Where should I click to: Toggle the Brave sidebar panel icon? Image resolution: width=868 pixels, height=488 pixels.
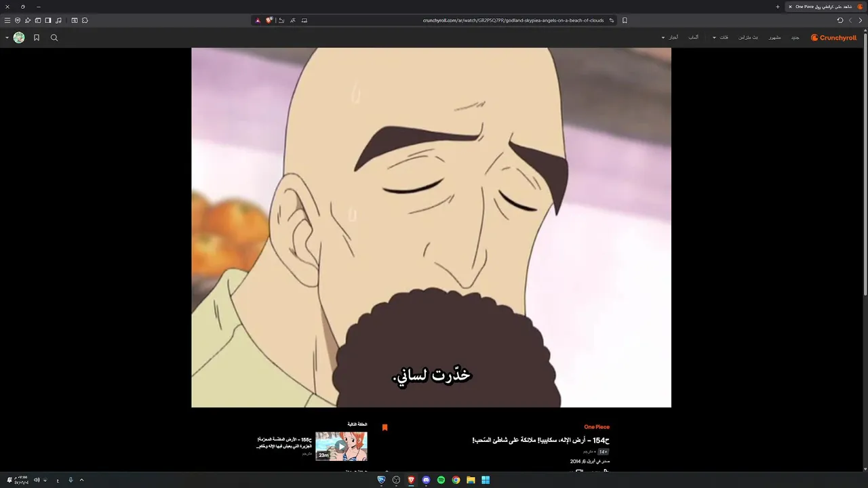pos(48,20)
